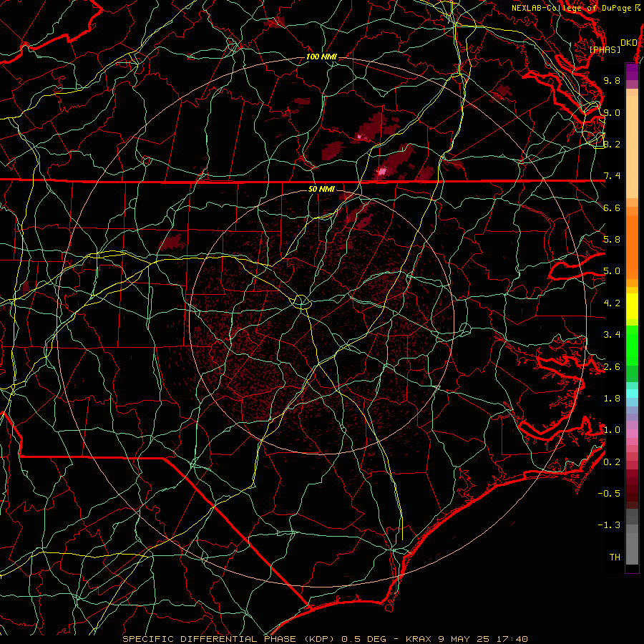Viewport: 644px width, 644px height.
Task: Click the 8.2 value on color scale
Action: click(x=612, y=144)
